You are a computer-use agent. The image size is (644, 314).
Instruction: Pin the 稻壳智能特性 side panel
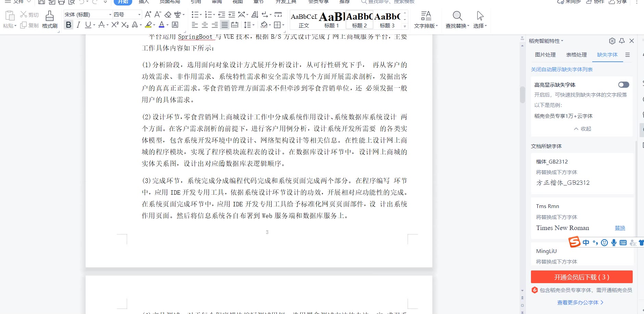click(x=622, y=41)
